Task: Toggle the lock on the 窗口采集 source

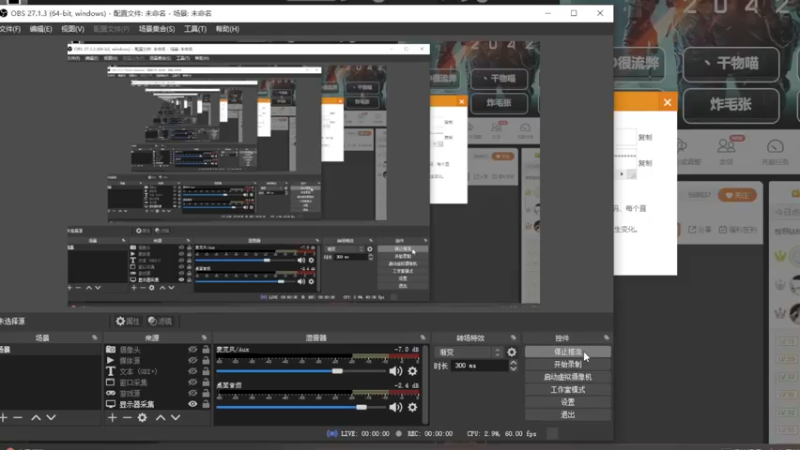Action: coord(206,382)
